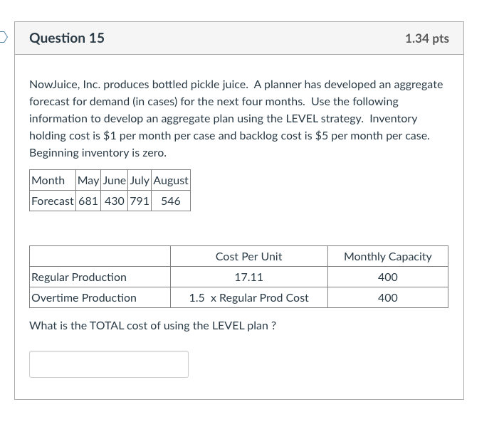Select the Beginning inventory is zero sentence
Image resolution: width=504 pixels, height=429 pixels.
pos(98,153)
